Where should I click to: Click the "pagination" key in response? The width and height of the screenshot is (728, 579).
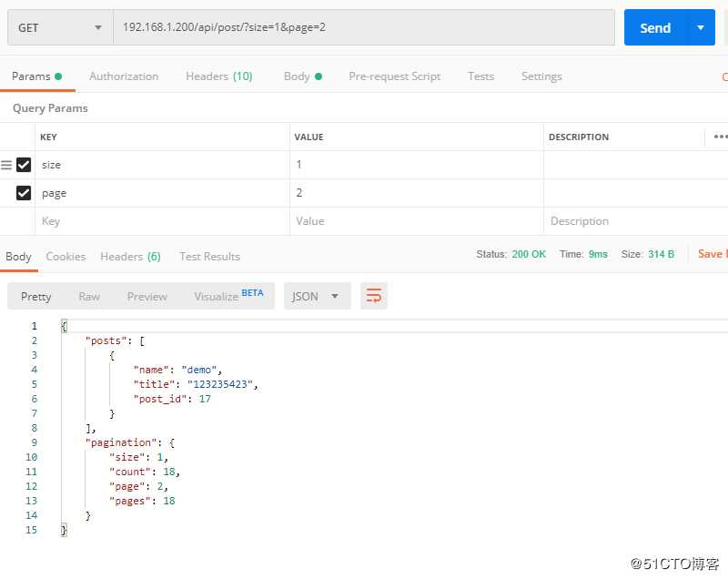(x=121, y=442)
